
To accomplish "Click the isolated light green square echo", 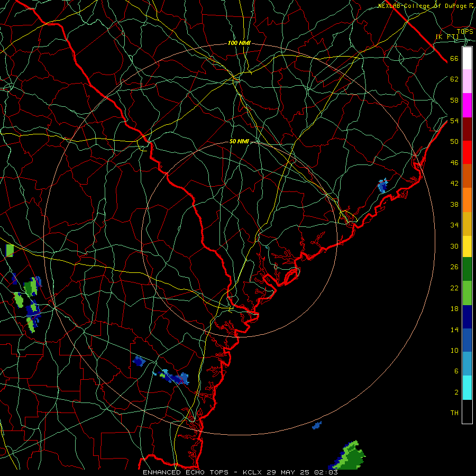I will point(10,251).
